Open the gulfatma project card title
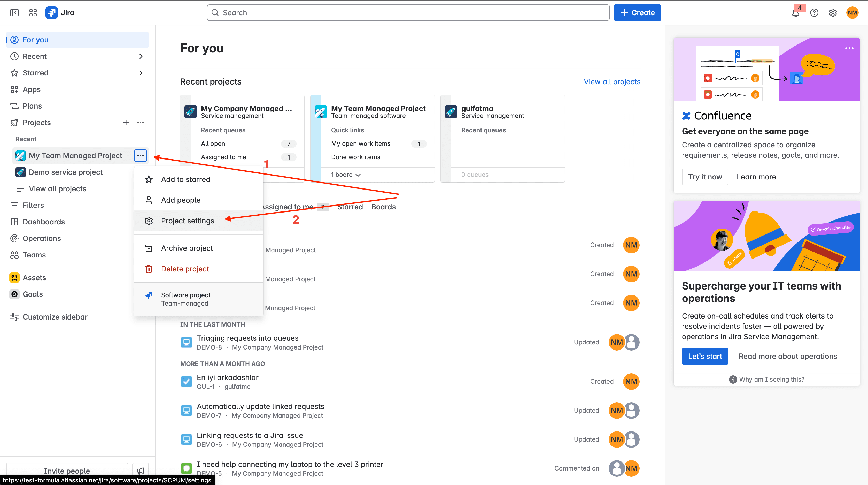868x485 pixels. coord(477,108)
